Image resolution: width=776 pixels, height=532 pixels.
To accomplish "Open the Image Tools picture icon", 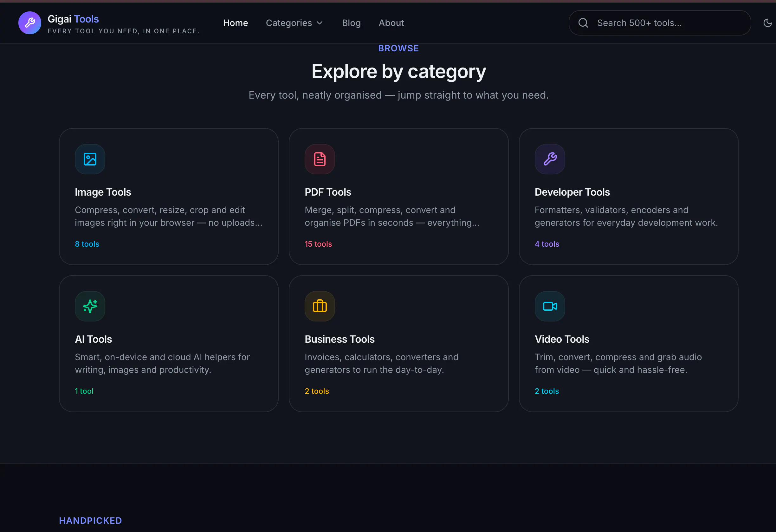I will 90,159.
